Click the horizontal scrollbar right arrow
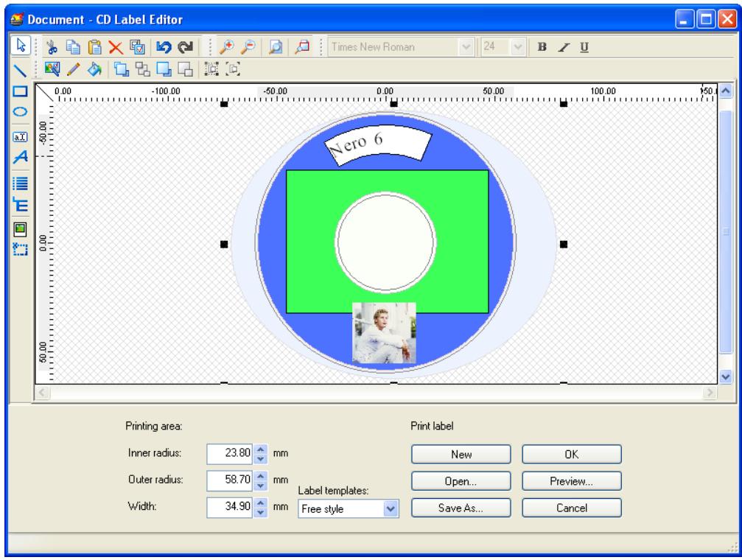The height and width of the screenshot is (560, 742). click(x=710, y=393)
